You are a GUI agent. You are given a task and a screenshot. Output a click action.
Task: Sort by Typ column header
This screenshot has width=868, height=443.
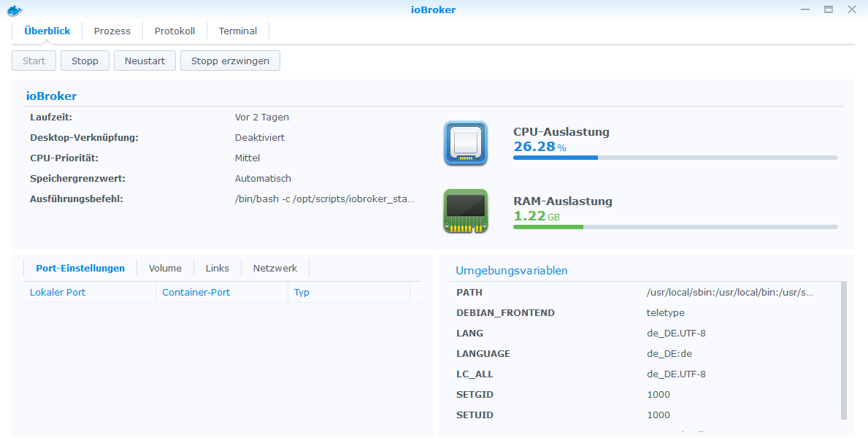[x=349, y=293]
